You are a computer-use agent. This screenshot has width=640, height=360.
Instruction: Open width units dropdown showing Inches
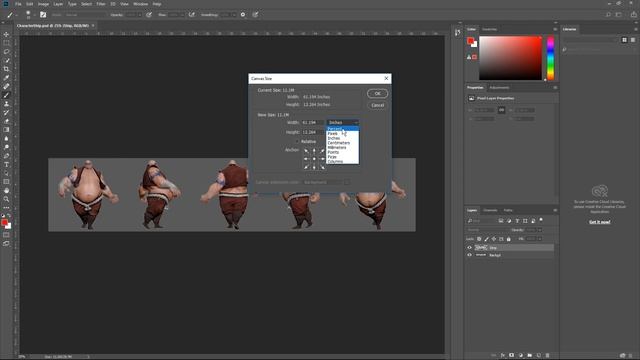coord(343,122)
